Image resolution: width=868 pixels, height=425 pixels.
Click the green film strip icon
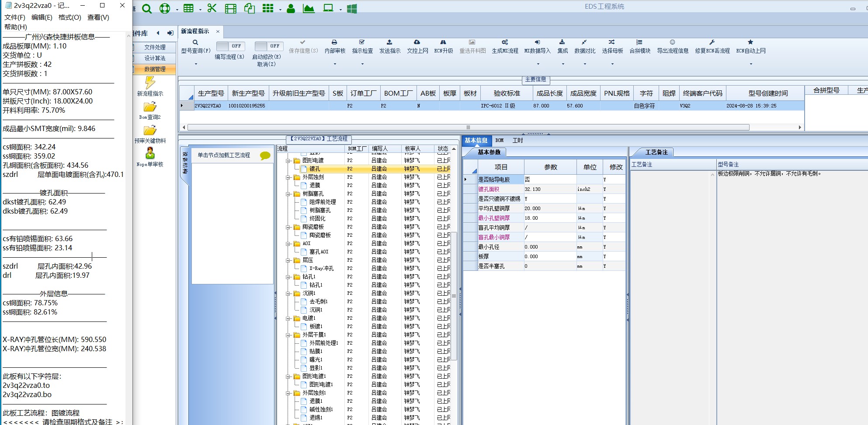click(x=230, y=8)
